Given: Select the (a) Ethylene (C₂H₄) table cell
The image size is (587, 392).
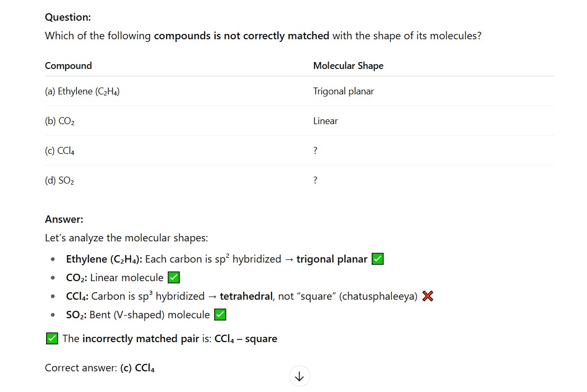Looking at the screenshot, I should point(82,91).
